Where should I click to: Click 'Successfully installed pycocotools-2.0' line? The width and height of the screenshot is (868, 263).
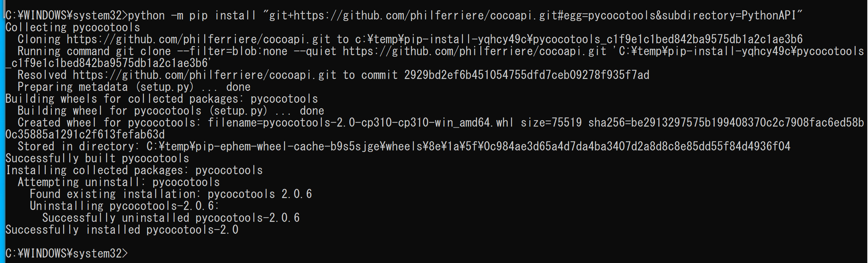122,229
